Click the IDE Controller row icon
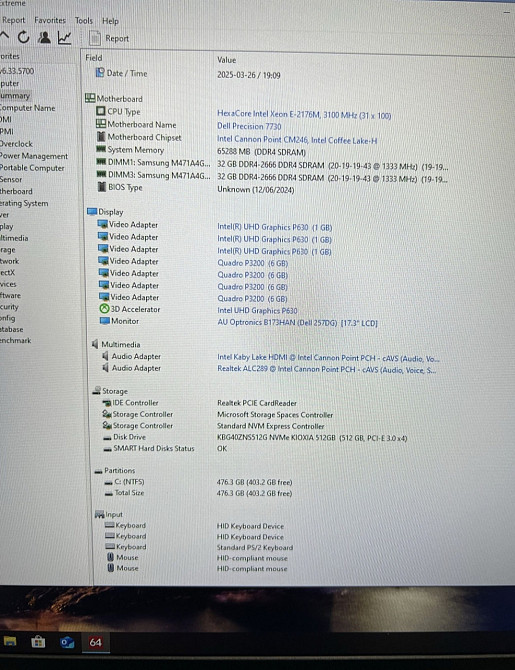This screenshot has width=515, height=670. pyautogui.click(x=107, y=403)
